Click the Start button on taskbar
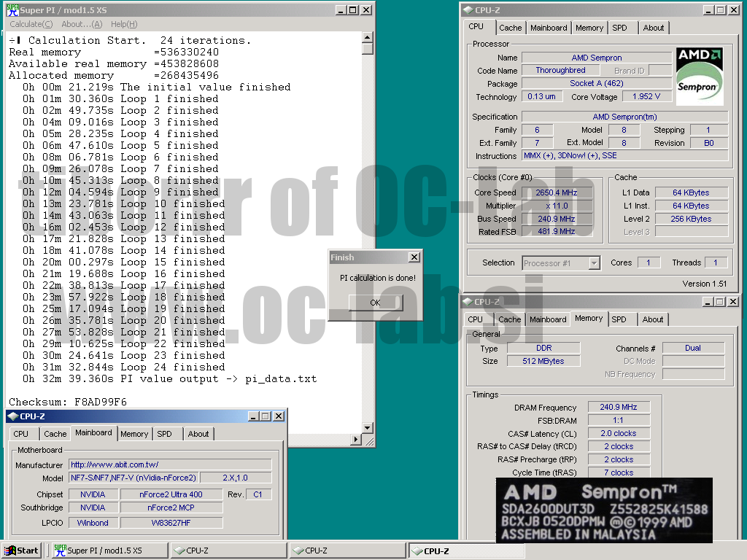This screenshot has width=747, height=560. click(21, 551)
